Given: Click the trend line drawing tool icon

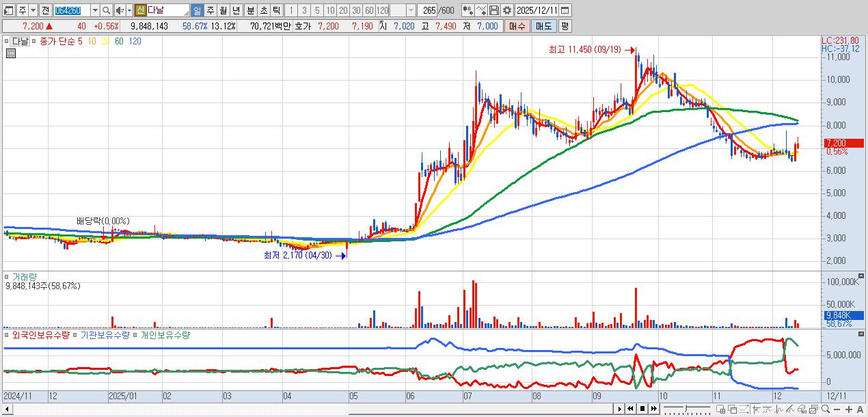Looking at the screenshot, I should click(x=767, y=409).
